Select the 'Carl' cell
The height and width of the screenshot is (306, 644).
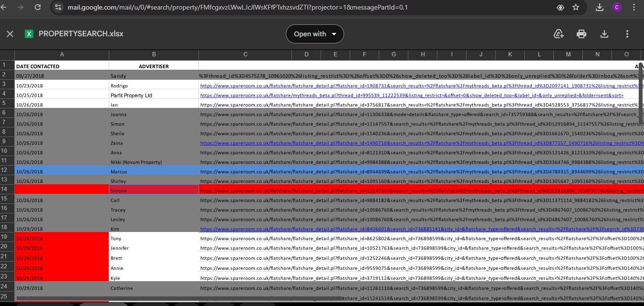pos(154,200)
